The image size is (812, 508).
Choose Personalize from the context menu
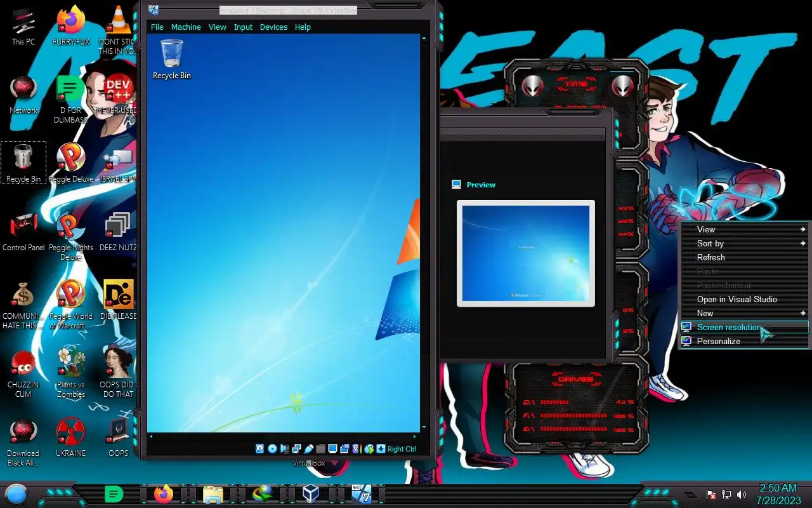pos(744,341)
